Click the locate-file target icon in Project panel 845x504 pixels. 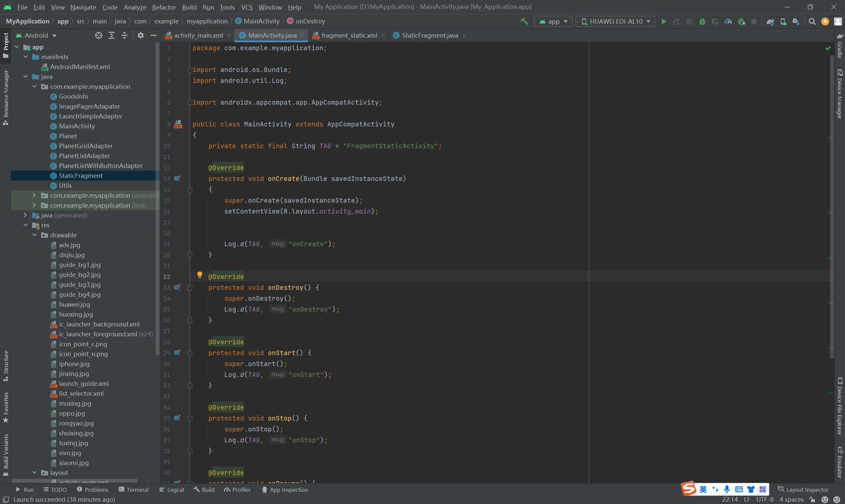pos(98,35)
